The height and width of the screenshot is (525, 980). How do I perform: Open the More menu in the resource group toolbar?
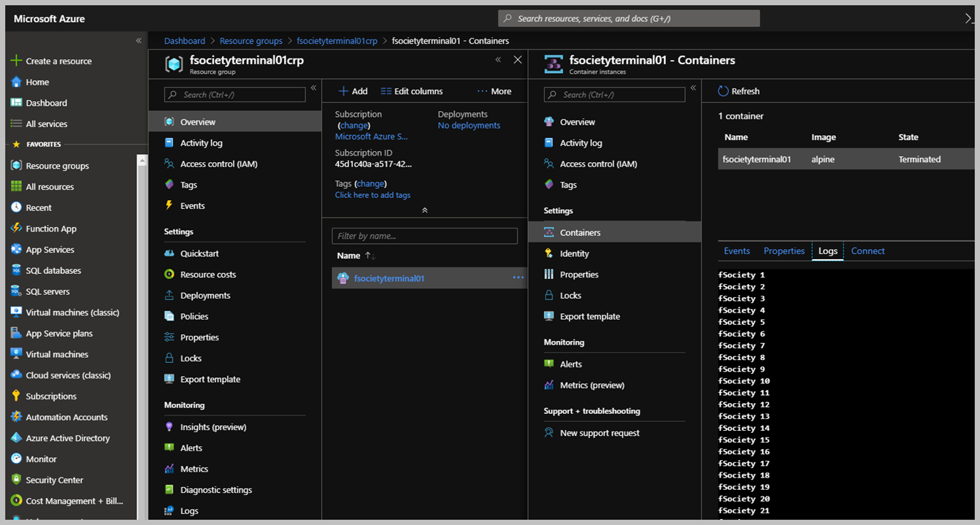[494, 91]
